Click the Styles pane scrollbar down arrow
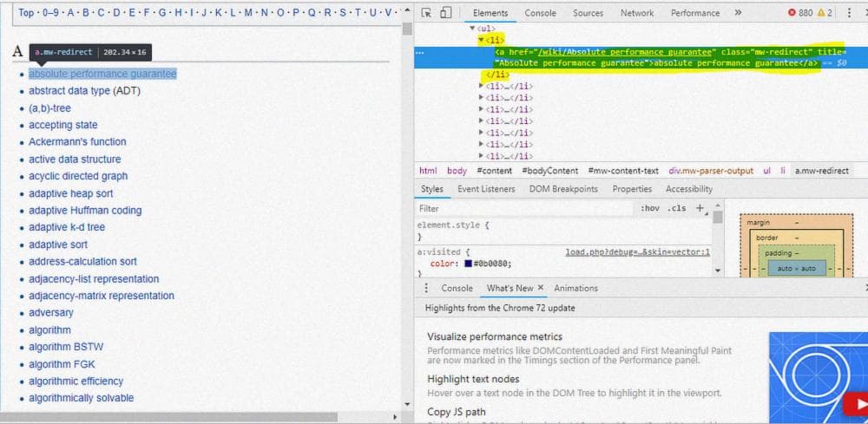Screen dimensions: 868x424 point(718,271)
